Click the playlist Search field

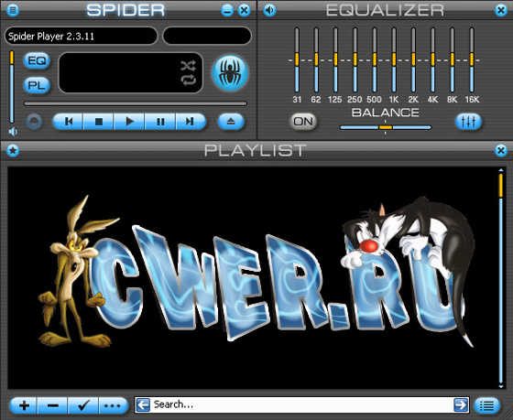coord(301,405)
